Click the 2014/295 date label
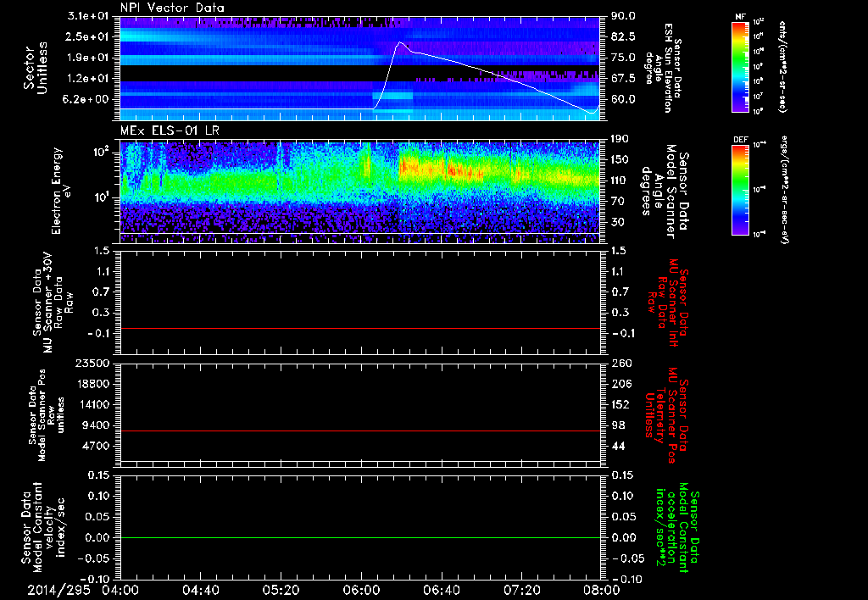868x600 pixels. click(57, 590)
